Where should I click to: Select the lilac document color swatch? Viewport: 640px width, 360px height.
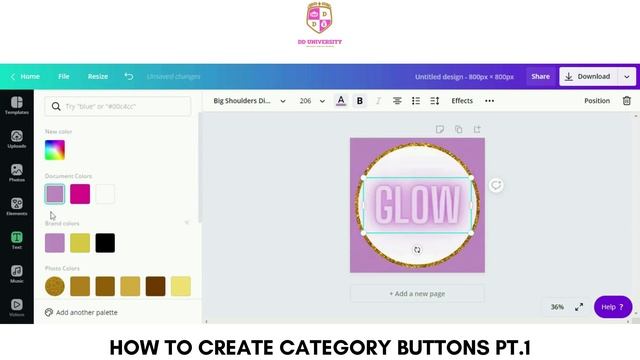coord(55,194)
